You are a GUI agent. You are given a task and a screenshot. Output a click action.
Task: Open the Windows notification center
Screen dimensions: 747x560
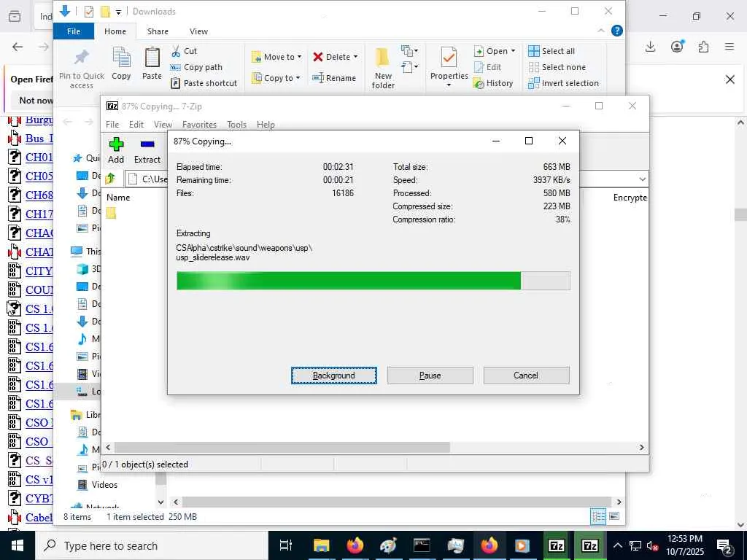pos(724,545)
